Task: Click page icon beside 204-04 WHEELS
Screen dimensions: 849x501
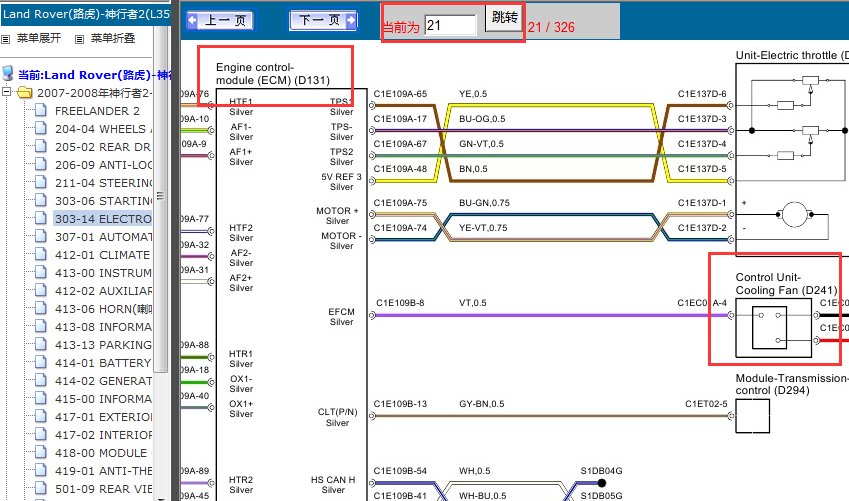Action: point(41,128)
